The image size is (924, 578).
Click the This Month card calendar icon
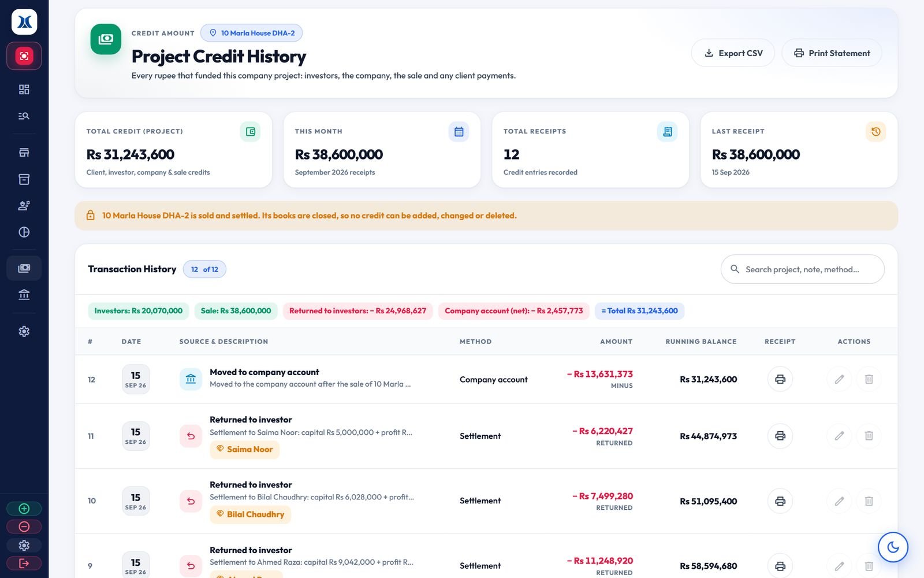tap(459, 132)
